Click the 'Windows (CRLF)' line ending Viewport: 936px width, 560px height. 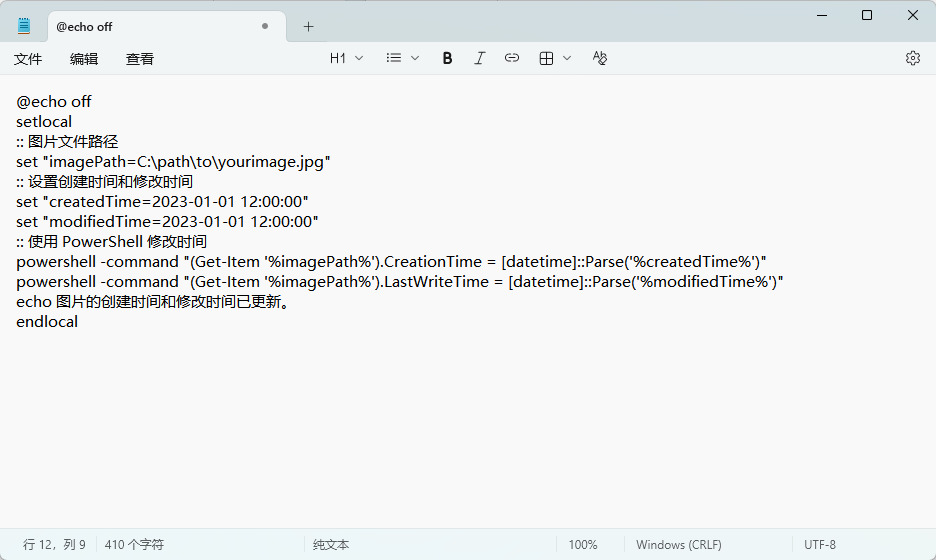(x=679, y=544)
